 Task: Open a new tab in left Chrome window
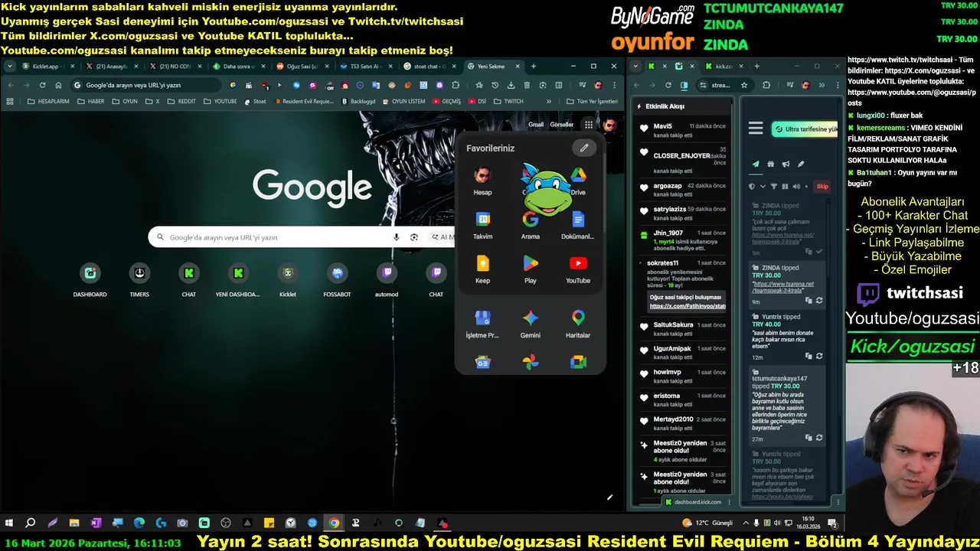click(x=534, y=67)
